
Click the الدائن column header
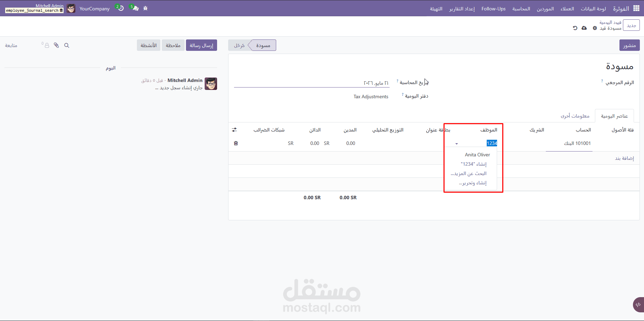[x=315, y=130]
